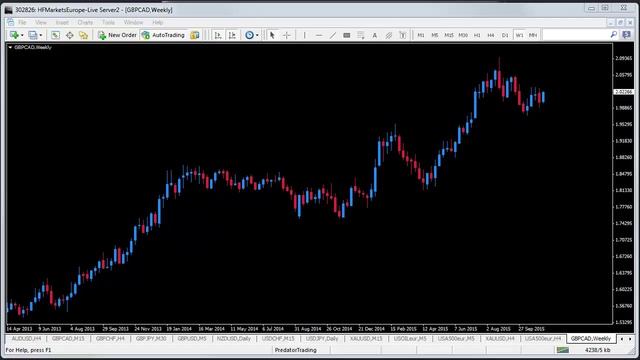Viewport: 640px width, 360px height.
Task: Select the Vertical Line drawing tool
Action: coord(304,35)
